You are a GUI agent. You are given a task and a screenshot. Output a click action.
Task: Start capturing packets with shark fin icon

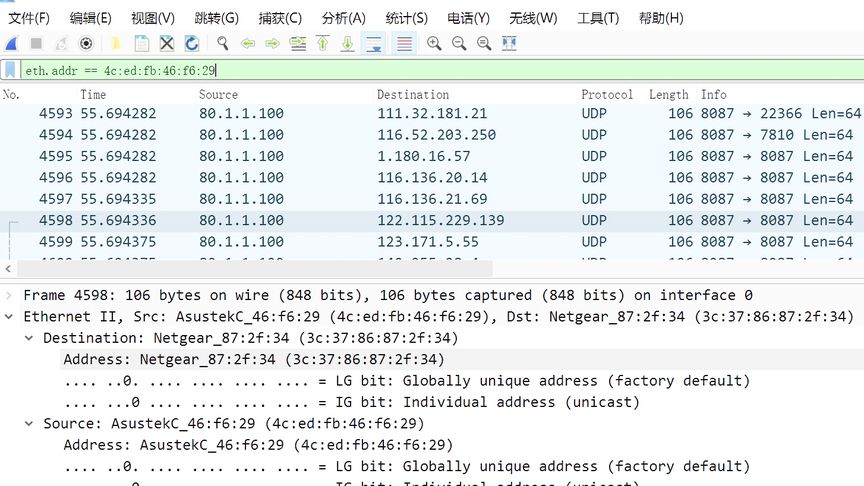tap(11, 44)
